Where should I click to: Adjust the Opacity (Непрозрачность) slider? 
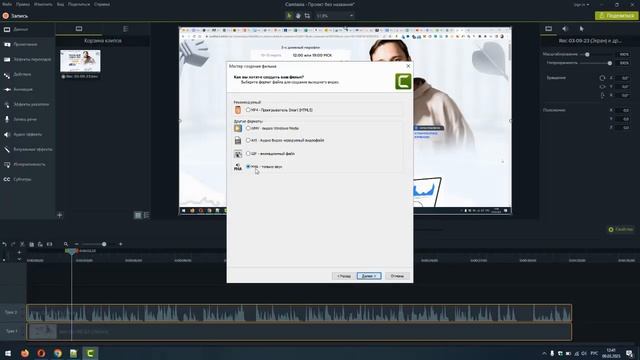pyautogui.click(x=609, y=63)
